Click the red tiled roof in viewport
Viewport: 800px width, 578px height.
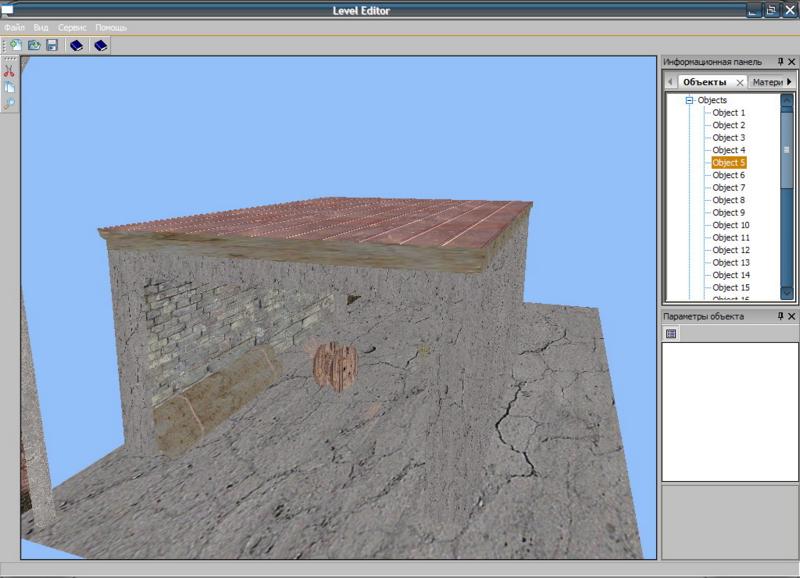(x=327, y=220)
